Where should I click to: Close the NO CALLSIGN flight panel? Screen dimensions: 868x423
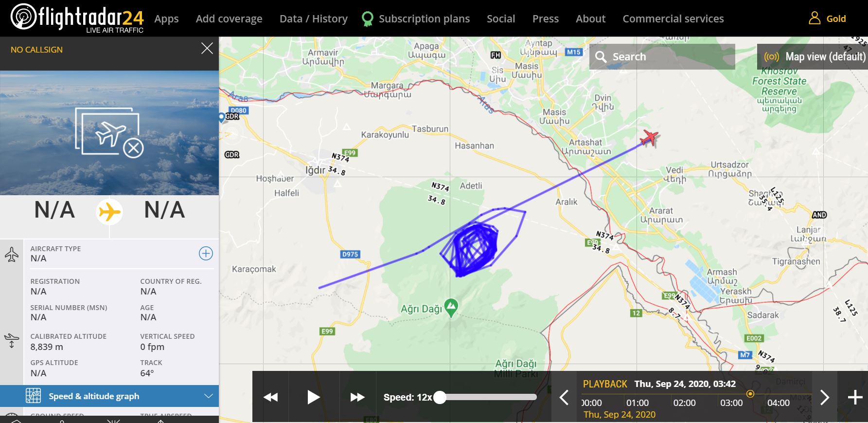click(x=207, y=48)
